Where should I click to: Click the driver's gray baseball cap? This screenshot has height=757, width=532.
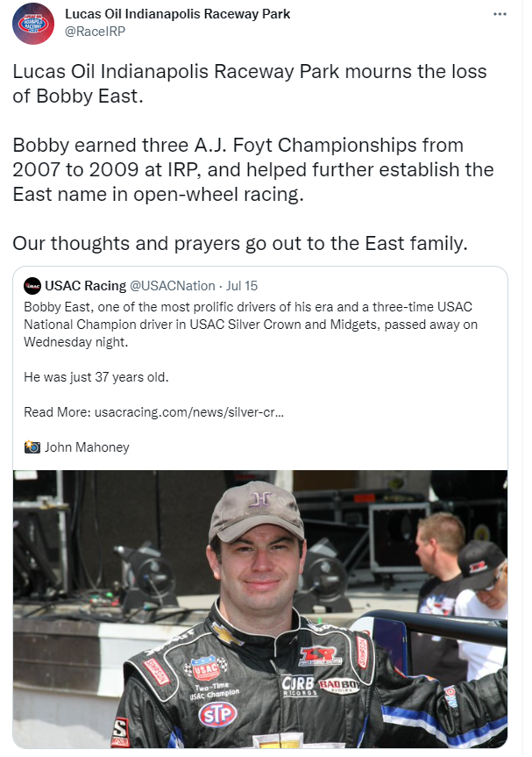pos(257,511)
